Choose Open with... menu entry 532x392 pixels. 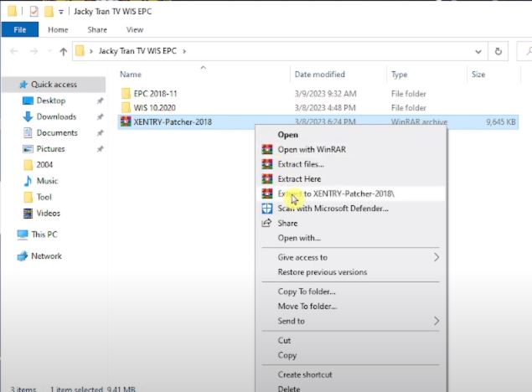299,238
